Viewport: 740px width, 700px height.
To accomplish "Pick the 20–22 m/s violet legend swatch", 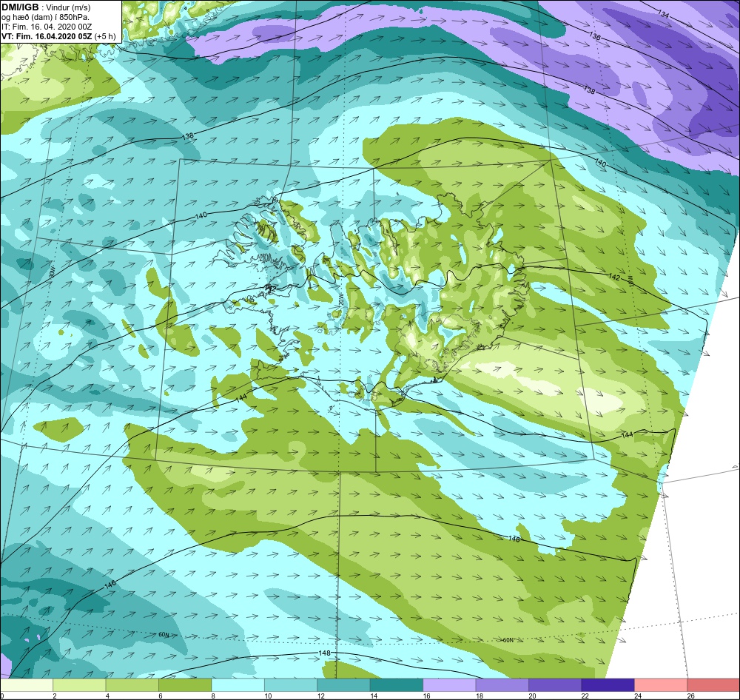I will tap(555, 684).
